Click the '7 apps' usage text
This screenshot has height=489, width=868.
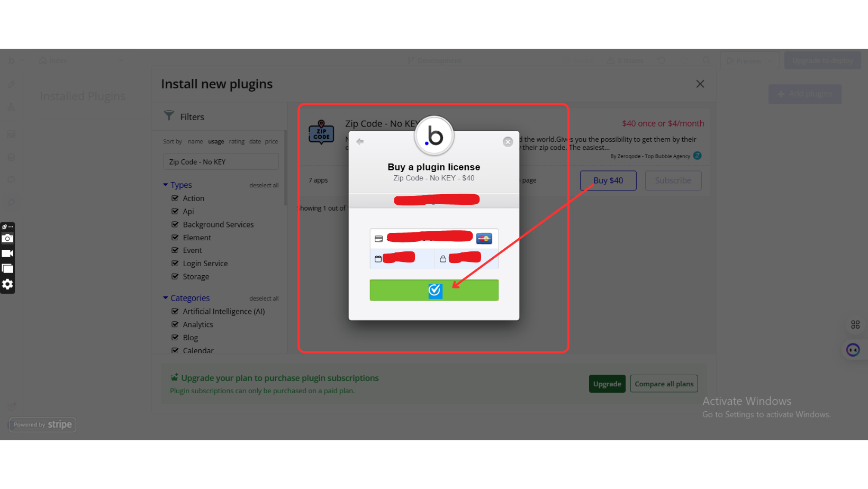[318, 180]
